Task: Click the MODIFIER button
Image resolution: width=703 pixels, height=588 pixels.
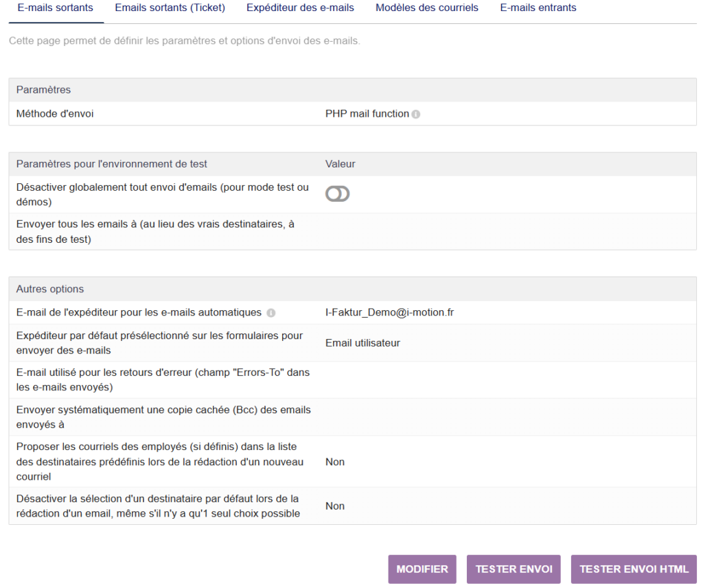Action: click(x=422, y=569)
